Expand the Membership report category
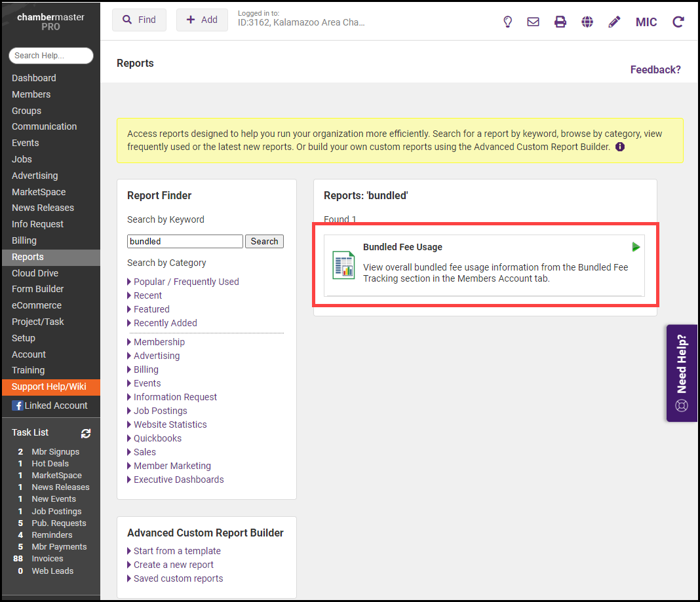700x602 pixels. 159,342
